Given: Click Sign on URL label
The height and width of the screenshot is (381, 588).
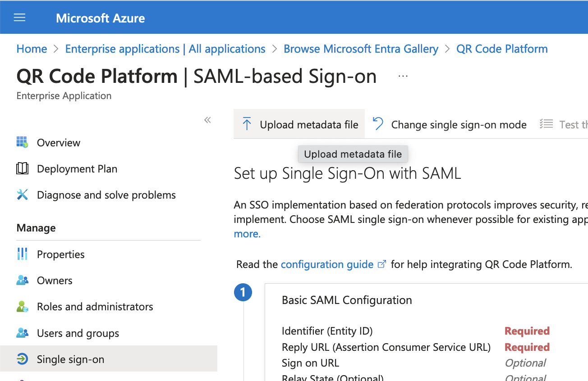Looking at the screenshot, I should (x=310, y=363).
